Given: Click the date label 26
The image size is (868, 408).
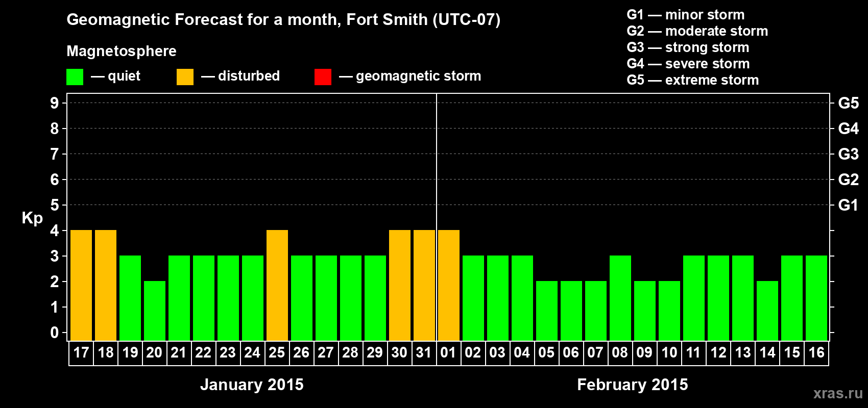Looking at the screenshot, I should [301, 353].
